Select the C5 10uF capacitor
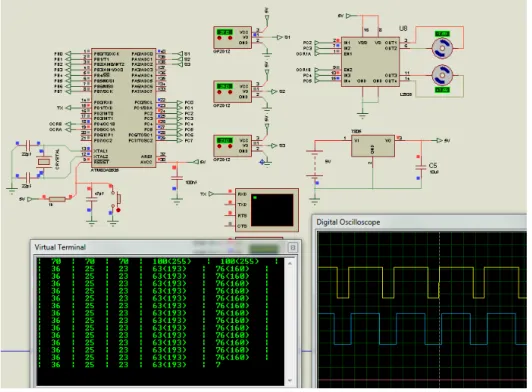The image size is (532, 392). pos(421,167)
